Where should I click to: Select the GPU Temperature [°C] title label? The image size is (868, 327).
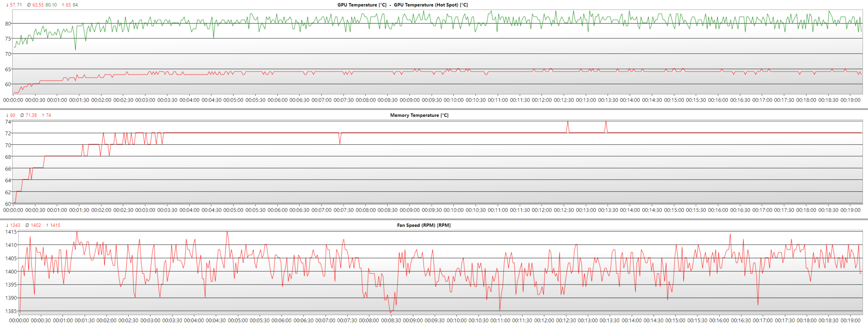click(362, 5)
